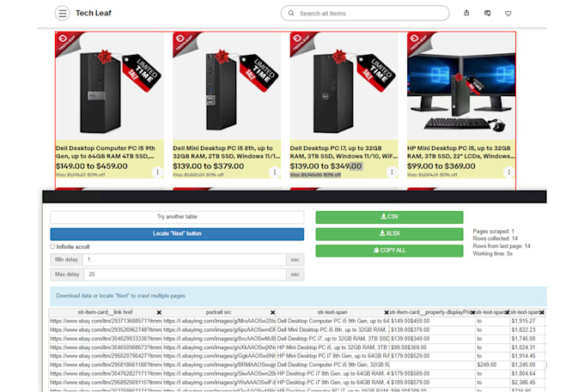The image size is (584, 392).
Task: Edit the Max delay value field
Action: coord(185,274)
